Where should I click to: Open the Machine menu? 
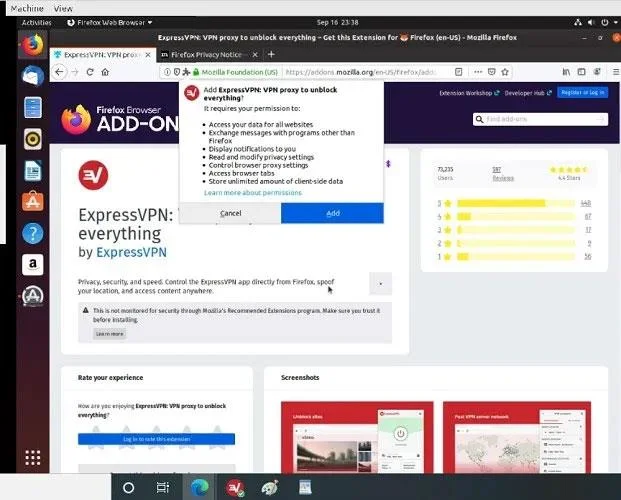click(27, 8)
